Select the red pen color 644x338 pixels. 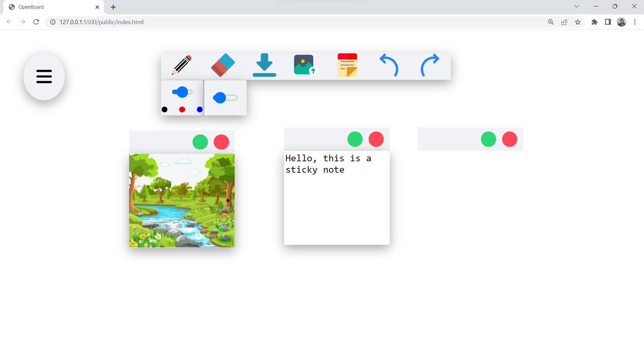(x=182, y=109)
